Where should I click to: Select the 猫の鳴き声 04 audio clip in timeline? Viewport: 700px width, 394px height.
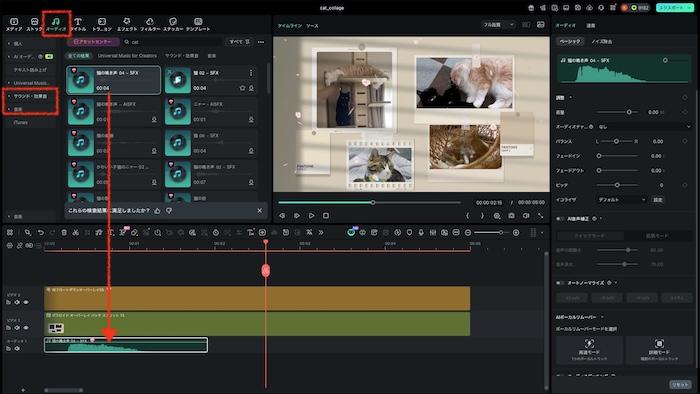click(x=126, y=345)
